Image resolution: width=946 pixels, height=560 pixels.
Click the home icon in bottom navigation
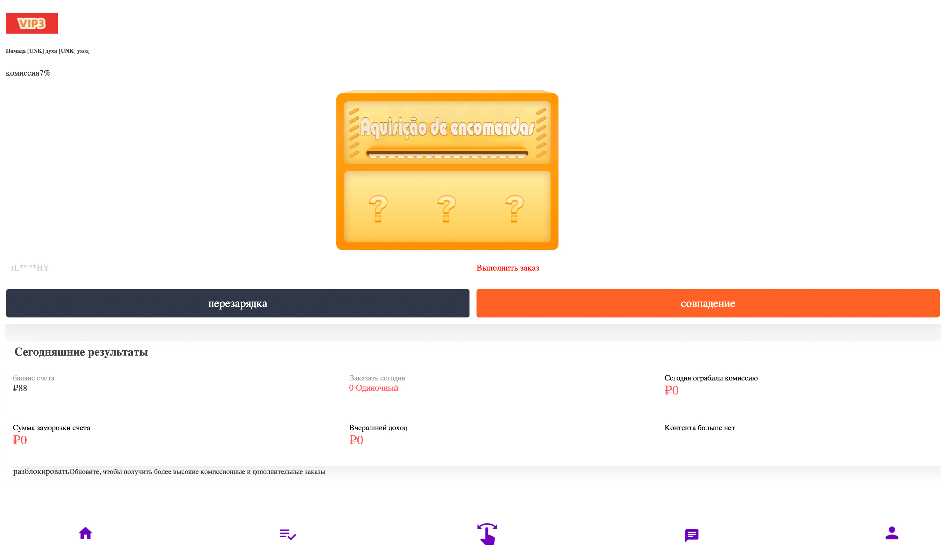coord(85,534)
